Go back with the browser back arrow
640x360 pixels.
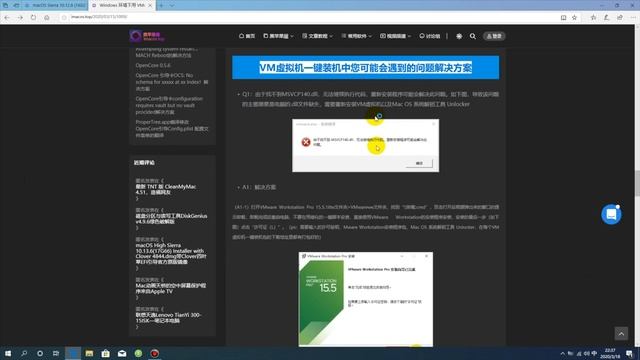click(x=7, y=18)
